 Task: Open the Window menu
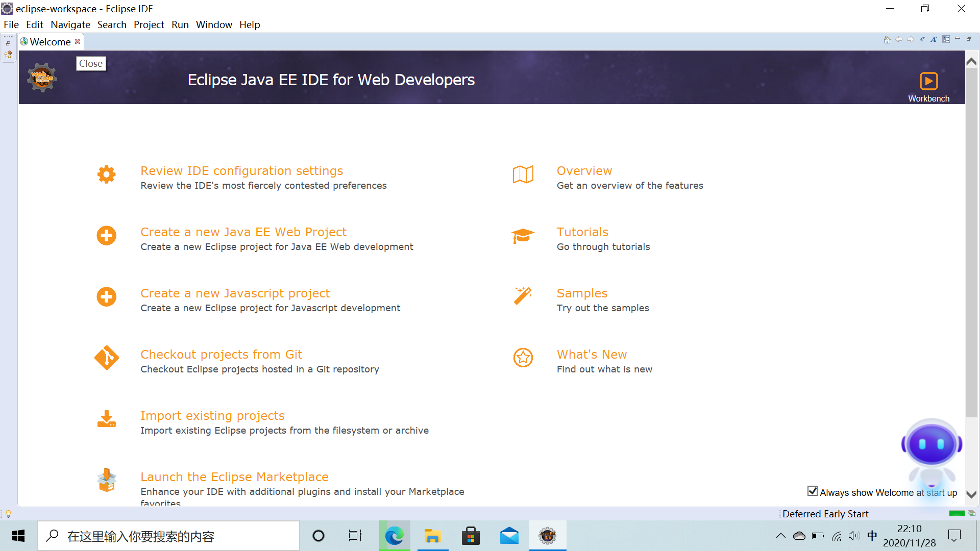tap(213, 24)
